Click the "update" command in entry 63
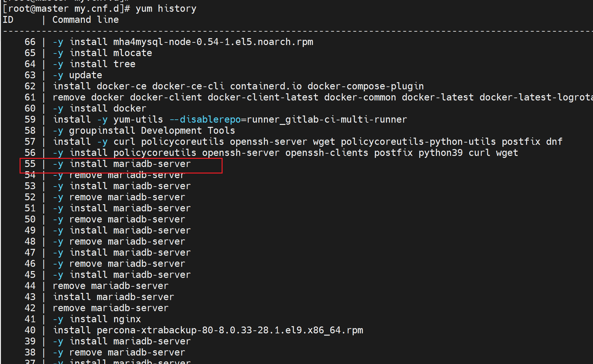The image size is (593, 364). coord(86,75)
